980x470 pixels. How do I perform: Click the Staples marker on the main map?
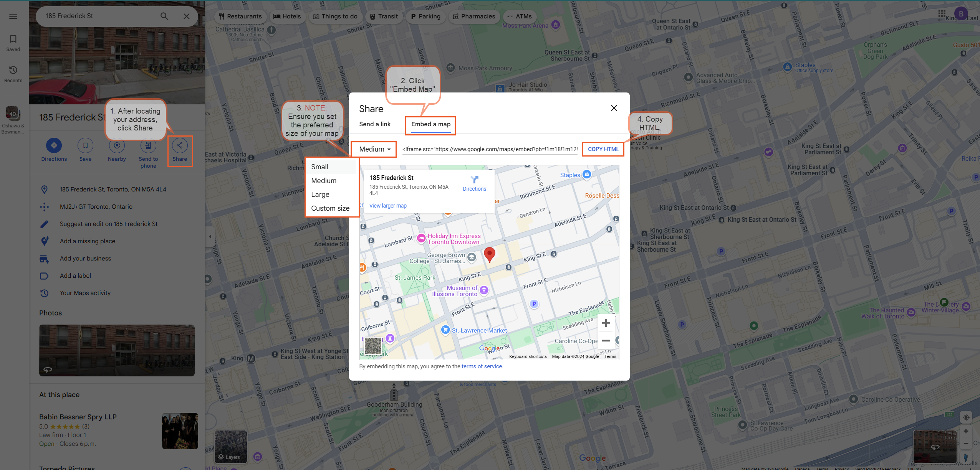click(x=787, y=67)
